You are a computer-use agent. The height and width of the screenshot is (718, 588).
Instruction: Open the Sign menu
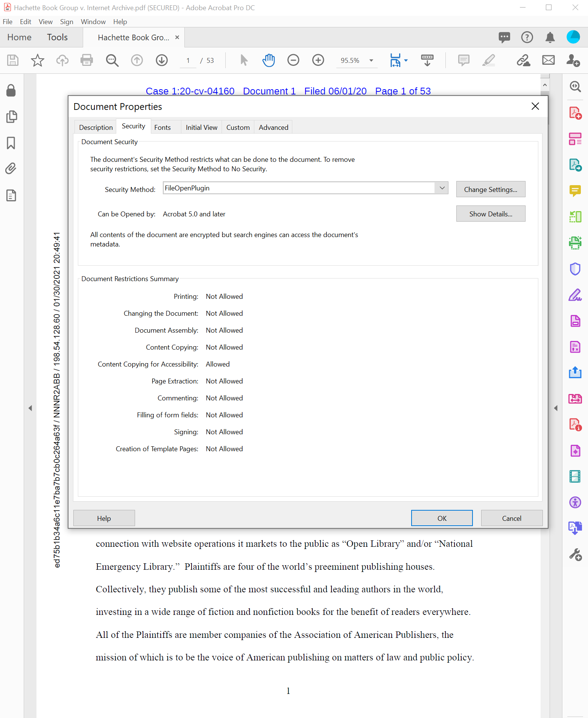coord(67,21)
